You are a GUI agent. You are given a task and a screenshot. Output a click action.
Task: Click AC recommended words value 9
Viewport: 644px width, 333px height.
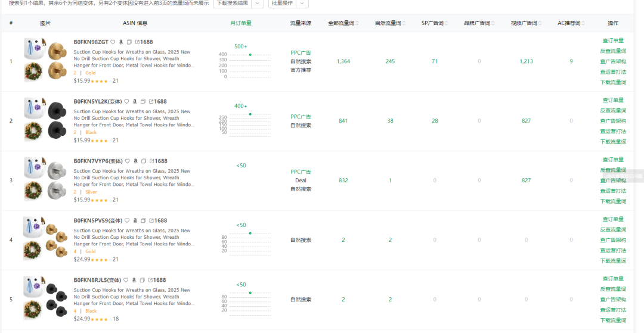[x=571, y=61]
